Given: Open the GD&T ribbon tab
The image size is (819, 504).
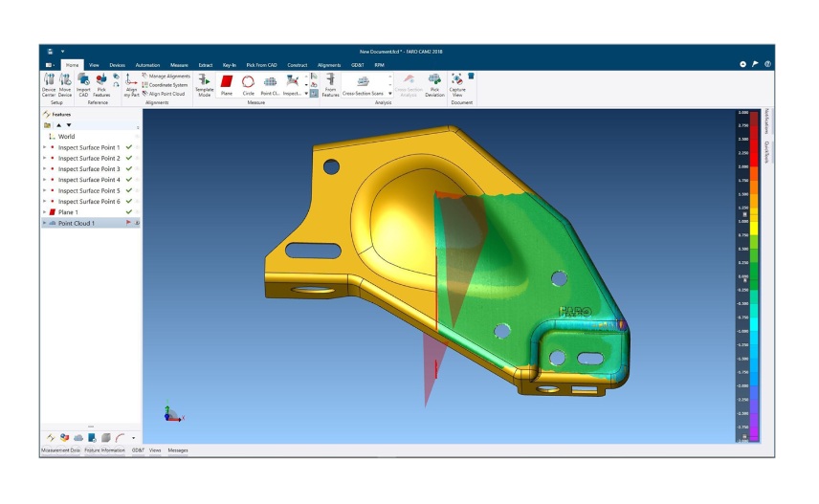Looking at the screenshot, I should pos(358,65).
